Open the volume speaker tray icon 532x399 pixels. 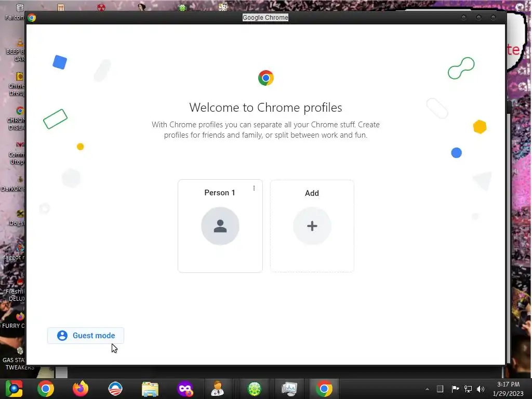click(x=481, y=389)
